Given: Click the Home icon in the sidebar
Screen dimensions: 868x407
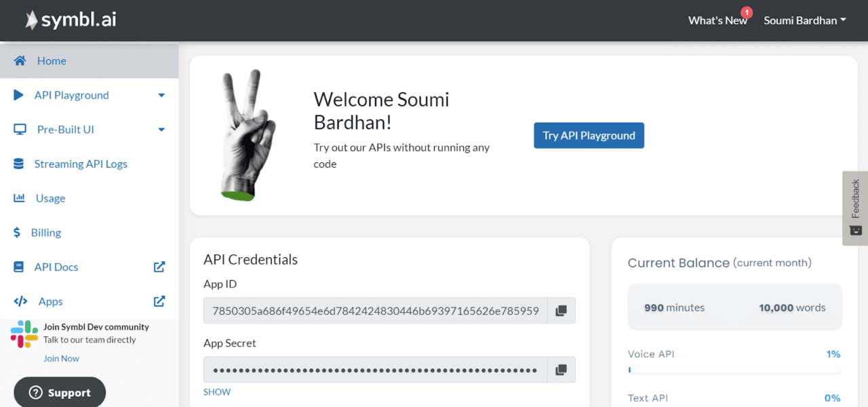Looking at the screenshot, I should click(20, 60).
